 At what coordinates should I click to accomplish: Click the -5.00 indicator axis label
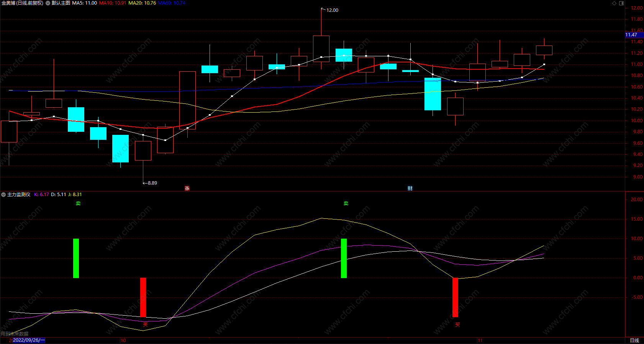637,297
